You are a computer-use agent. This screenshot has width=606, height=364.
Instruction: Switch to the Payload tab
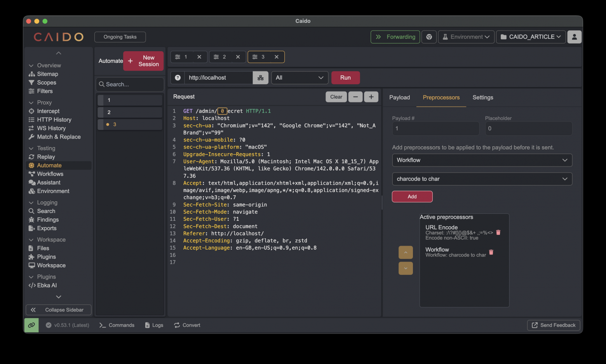[x=399, y=97]
